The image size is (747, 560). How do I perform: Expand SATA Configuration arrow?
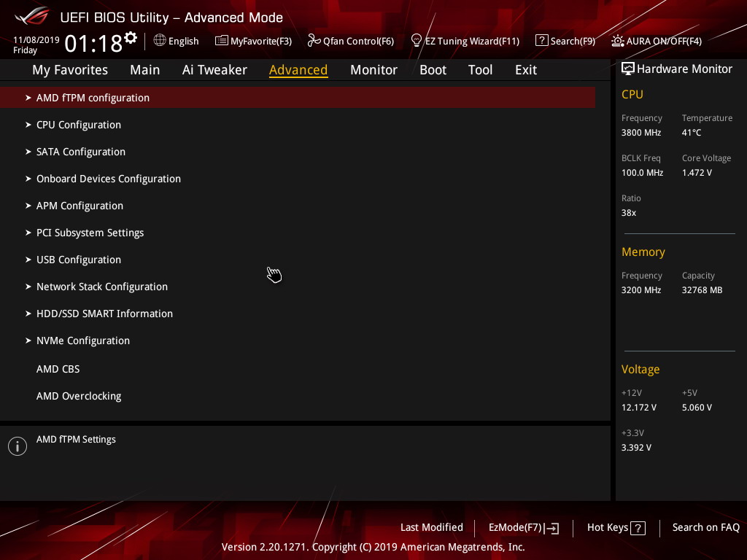[28, 152]
